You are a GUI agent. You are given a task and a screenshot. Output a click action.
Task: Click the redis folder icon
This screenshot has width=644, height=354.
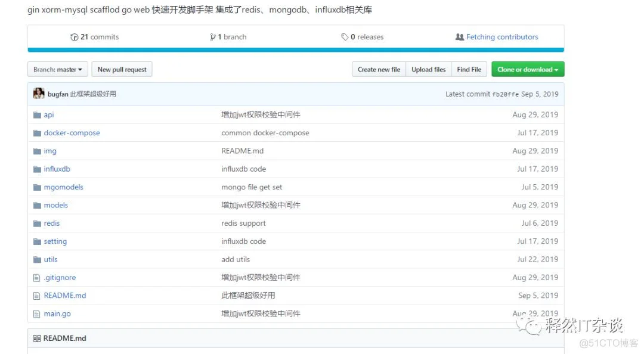[x=37, y=223]
